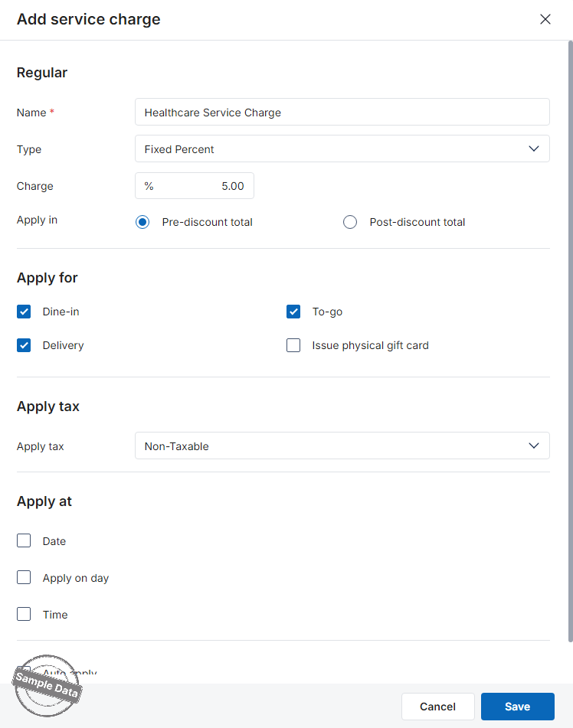Image resolution: width=573 pixels, height=728 pixels.
Task: Enable the Date checkbox
Action: 25,541
